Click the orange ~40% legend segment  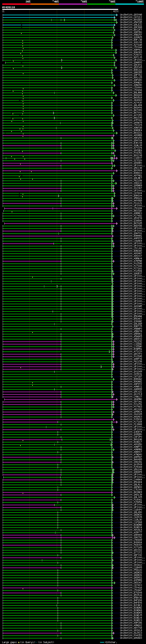(45, 4)
